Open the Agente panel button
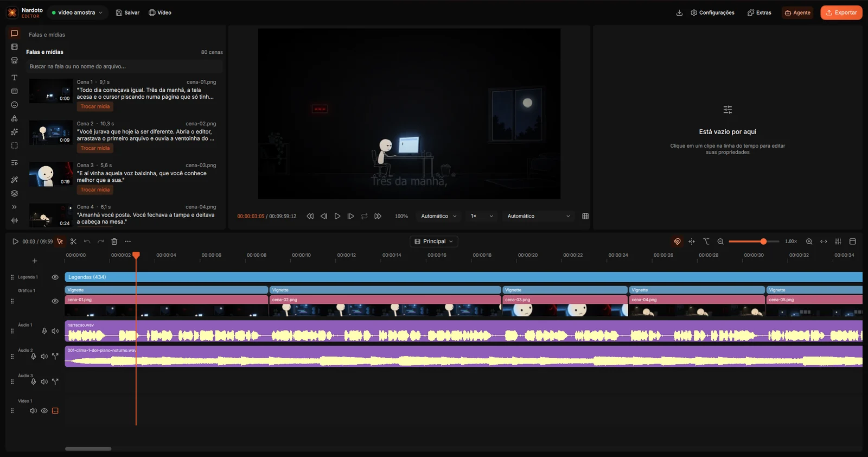This screenshot has height=457, width=868. [x=797, y=12]
